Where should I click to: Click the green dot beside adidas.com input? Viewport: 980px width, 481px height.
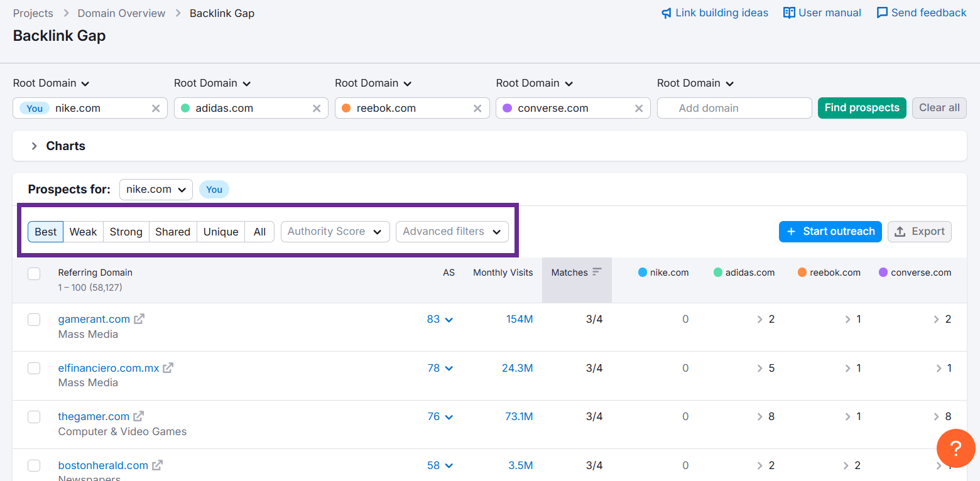[x=185, y=108]
